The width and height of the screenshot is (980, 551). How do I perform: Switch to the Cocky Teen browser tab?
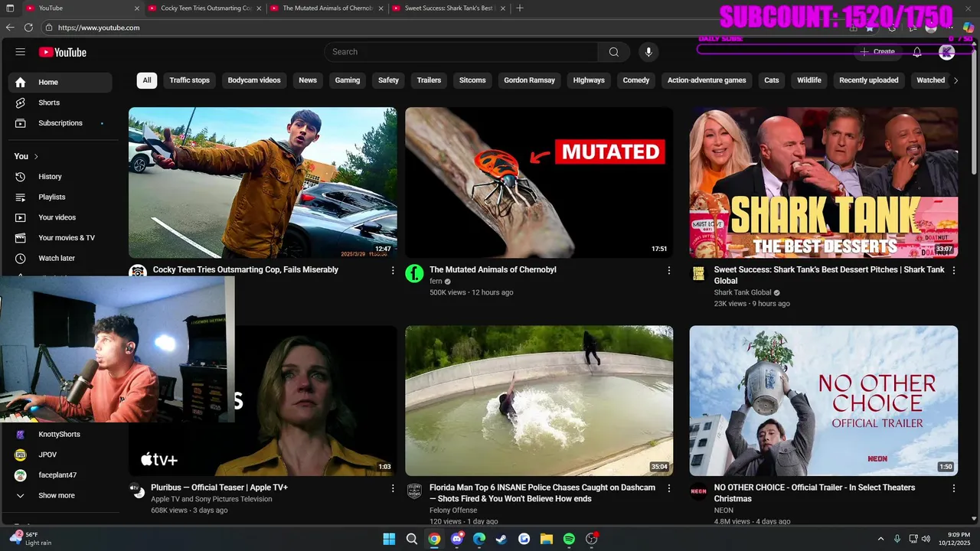coord(204,8)
